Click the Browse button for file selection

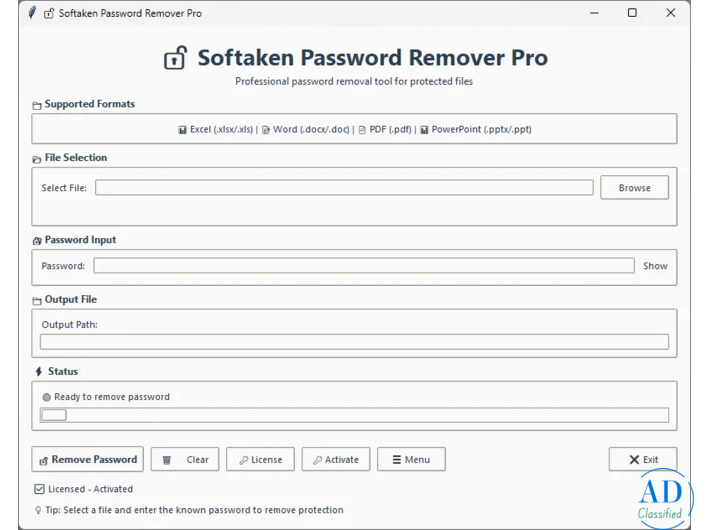click(x=634, y=188)
